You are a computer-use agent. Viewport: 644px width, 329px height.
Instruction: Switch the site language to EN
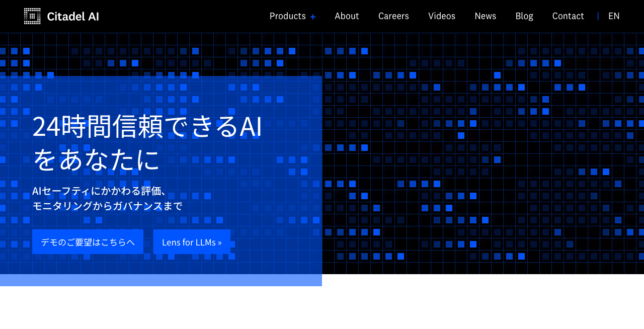point(614,16)
